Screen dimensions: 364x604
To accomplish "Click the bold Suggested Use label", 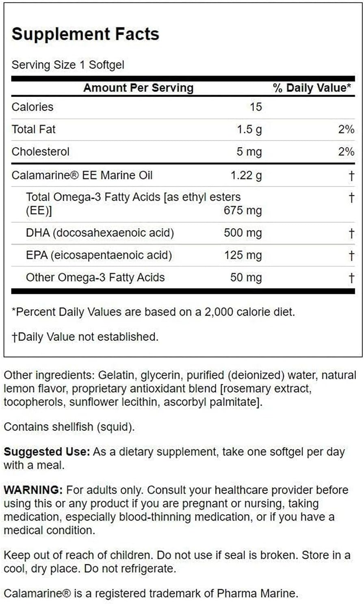I will (x=47, y=452).
